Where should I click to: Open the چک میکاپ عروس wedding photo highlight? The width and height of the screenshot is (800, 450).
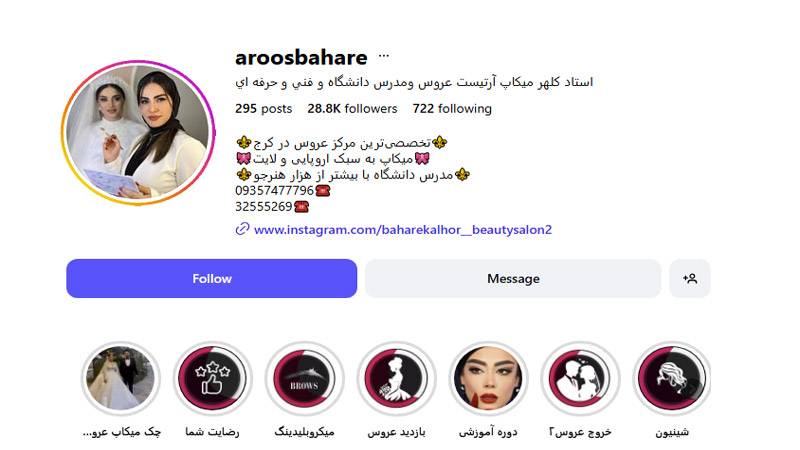click(121, 379)
